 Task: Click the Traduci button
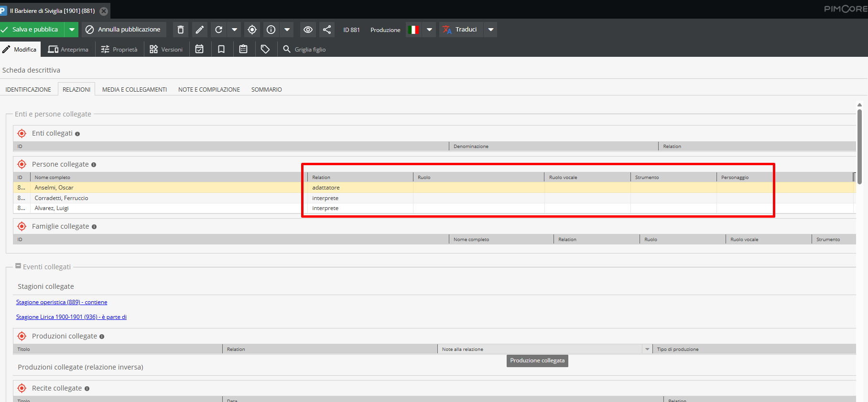461,30
